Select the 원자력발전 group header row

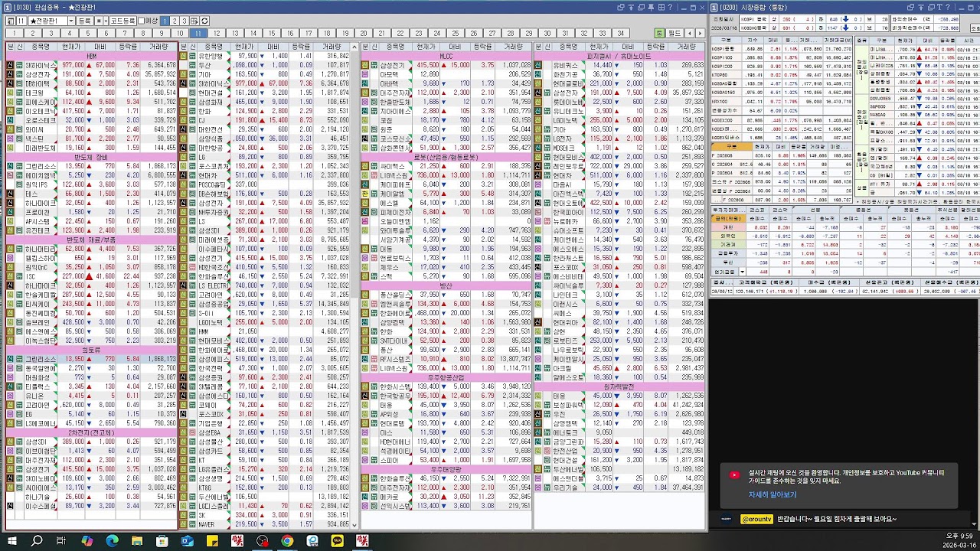click(x=619, y=386)
